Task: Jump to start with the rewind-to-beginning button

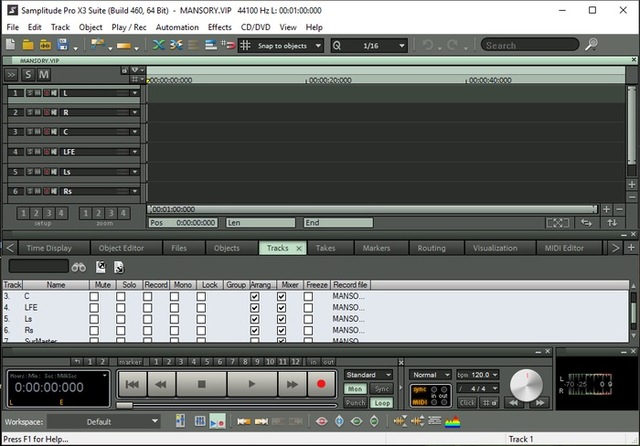Action: pyautogui.click(x=131, y=383)
